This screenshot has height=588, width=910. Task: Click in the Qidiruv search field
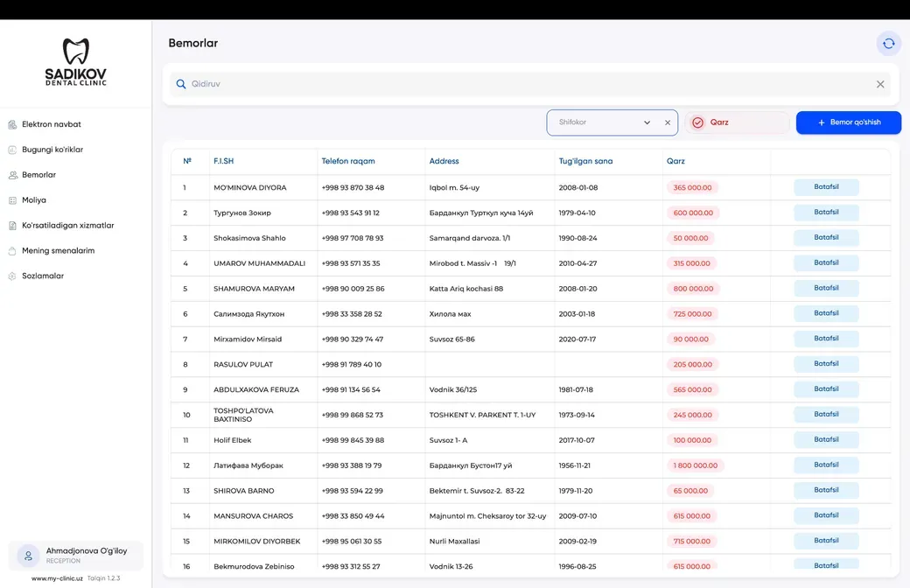[531, 84]
